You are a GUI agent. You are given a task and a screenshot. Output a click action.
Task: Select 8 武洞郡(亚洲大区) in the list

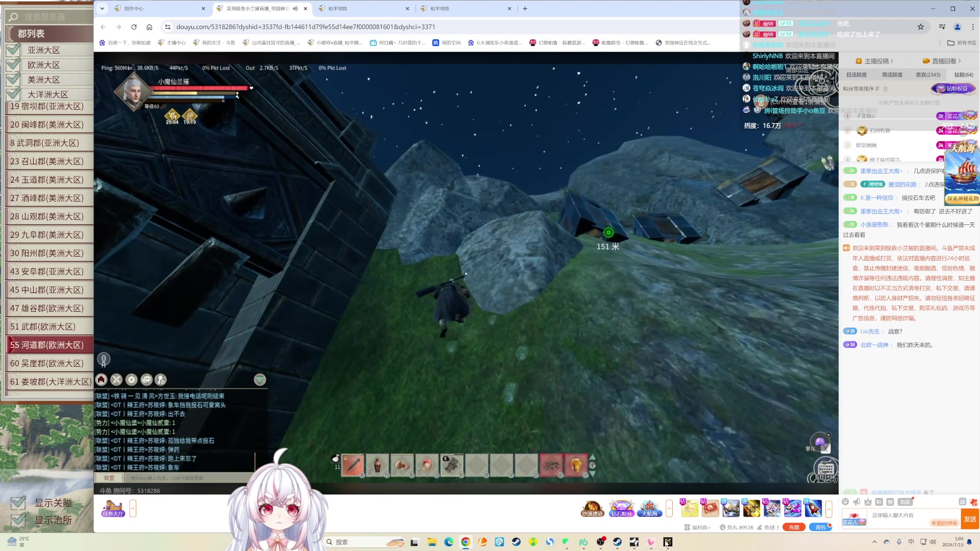pos(50,143)
